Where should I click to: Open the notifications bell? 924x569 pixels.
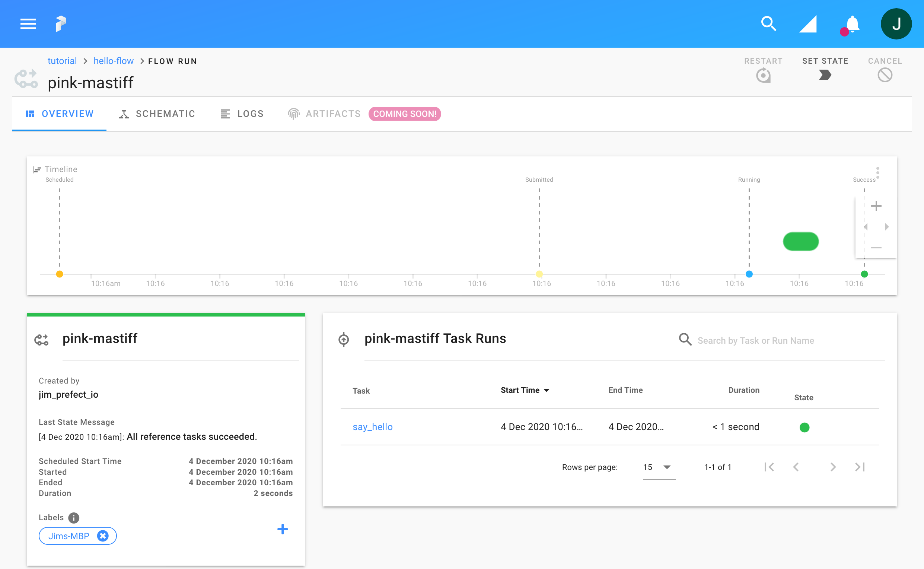[852, 25]
